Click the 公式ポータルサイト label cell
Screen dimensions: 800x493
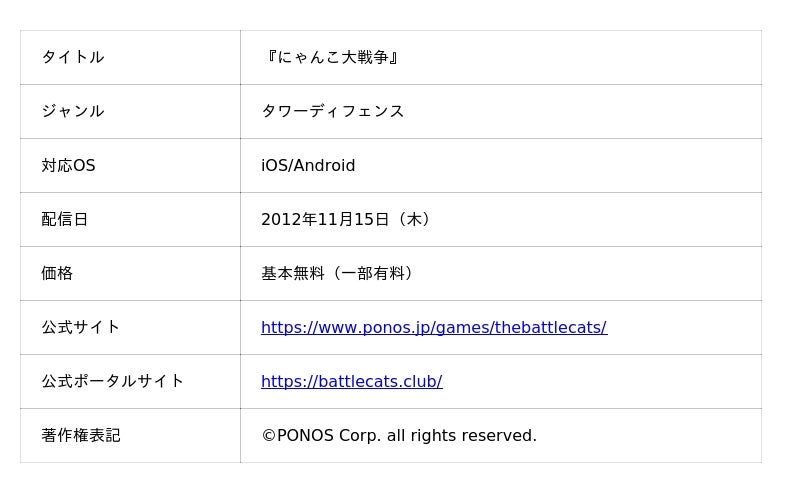tap(131, 382)
